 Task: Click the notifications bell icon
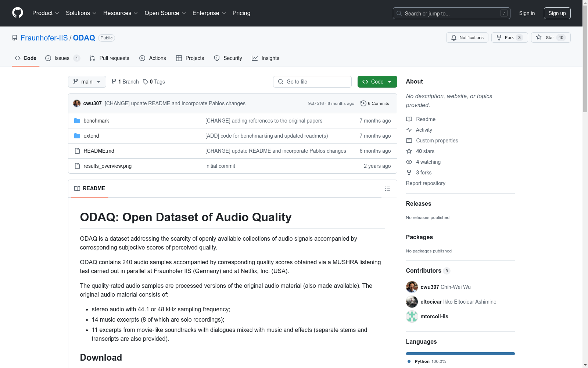454,38
